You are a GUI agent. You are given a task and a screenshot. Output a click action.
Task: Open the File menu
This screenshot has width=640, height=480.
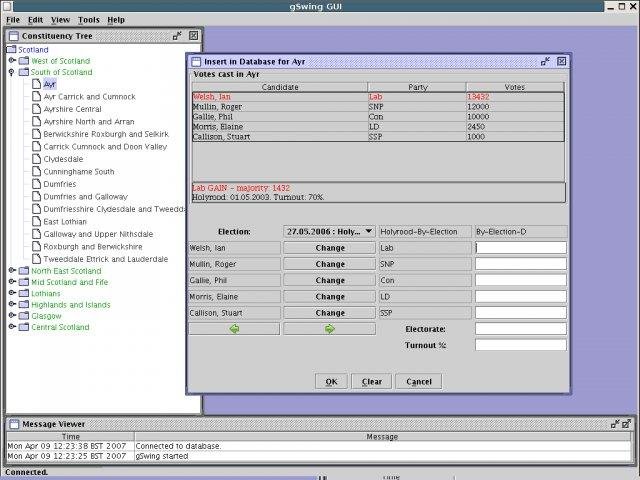click(13, 20)
